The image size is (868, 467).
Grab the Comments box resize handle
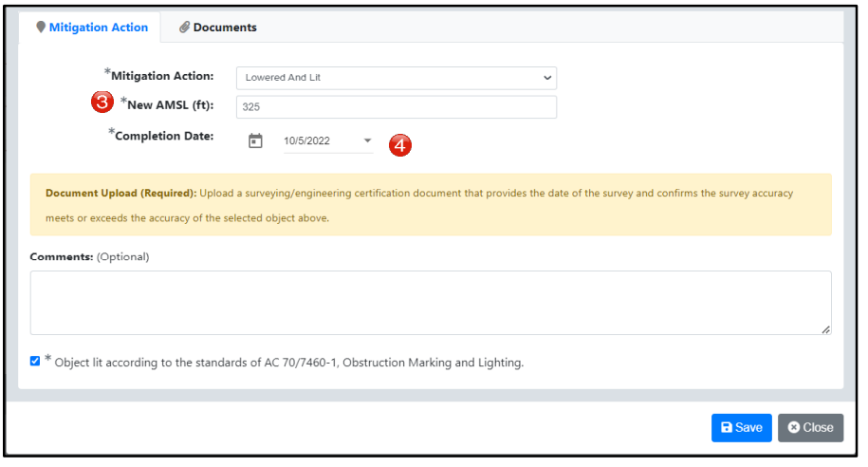[825, 328]
